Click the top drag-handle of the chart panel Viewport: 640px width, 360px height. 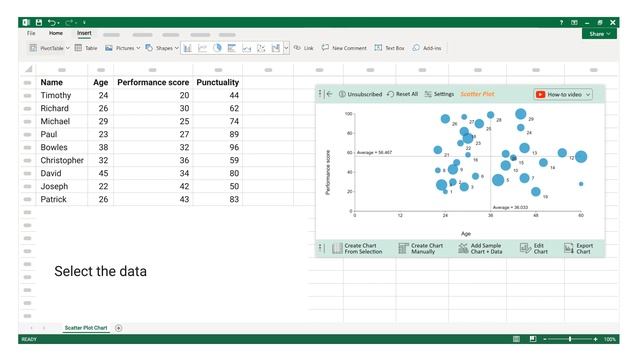[x=320, y=94]
